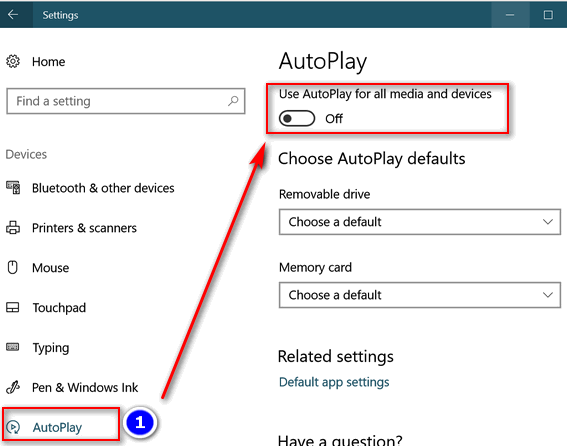Viewport: 567px width, 446px height.
Task: Click the Touchpad icon in sidebar
Action: [13, 307]
